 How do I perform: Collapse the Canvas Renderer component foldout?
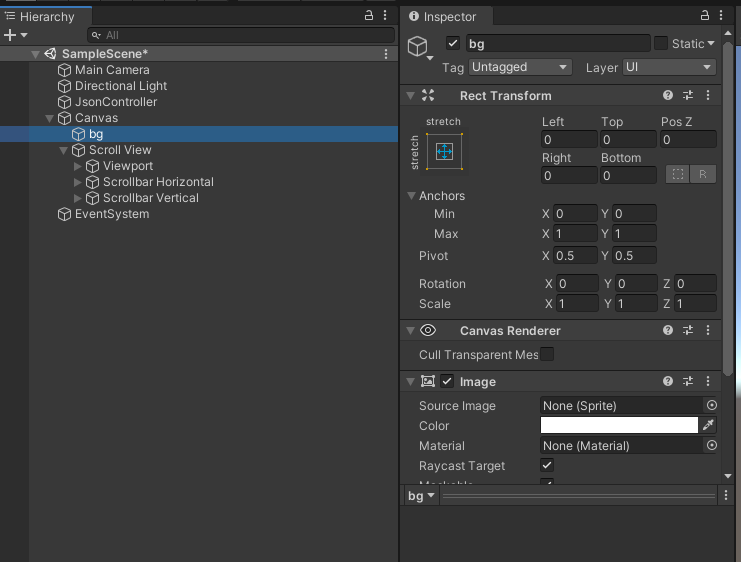tap(411, 331)
